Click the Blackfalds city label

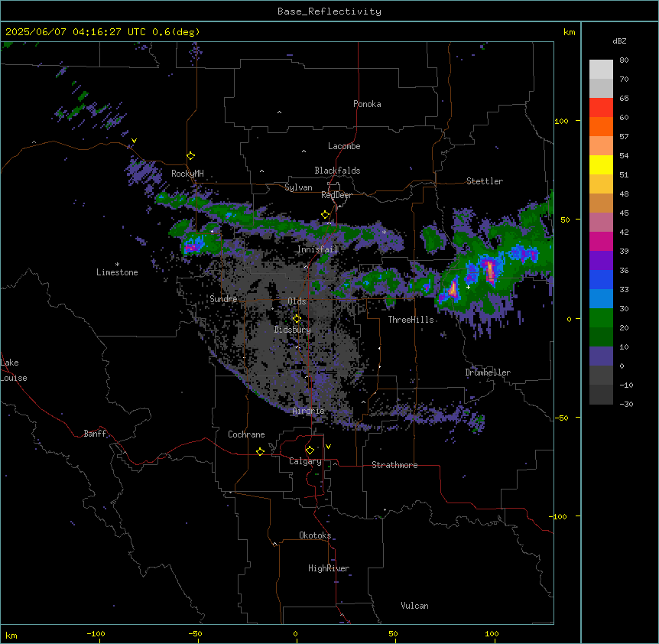coord(337,171)
